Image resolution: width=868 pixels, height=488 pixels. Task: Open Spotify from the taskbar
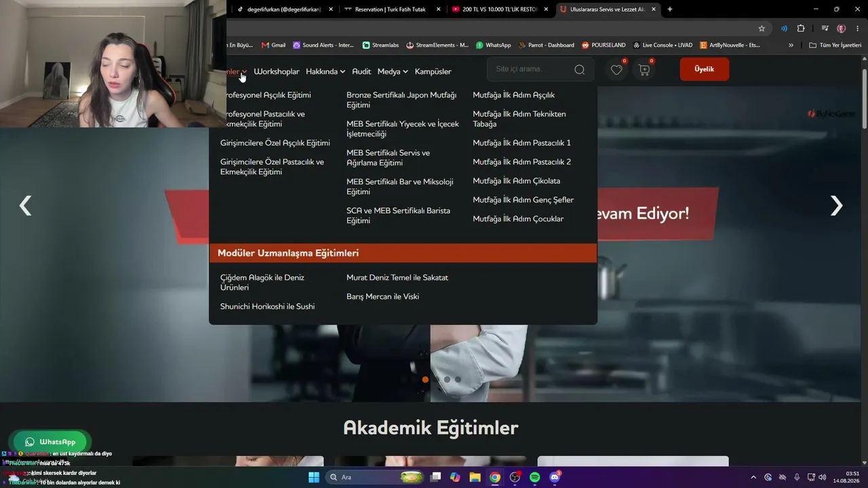point(534,477)
